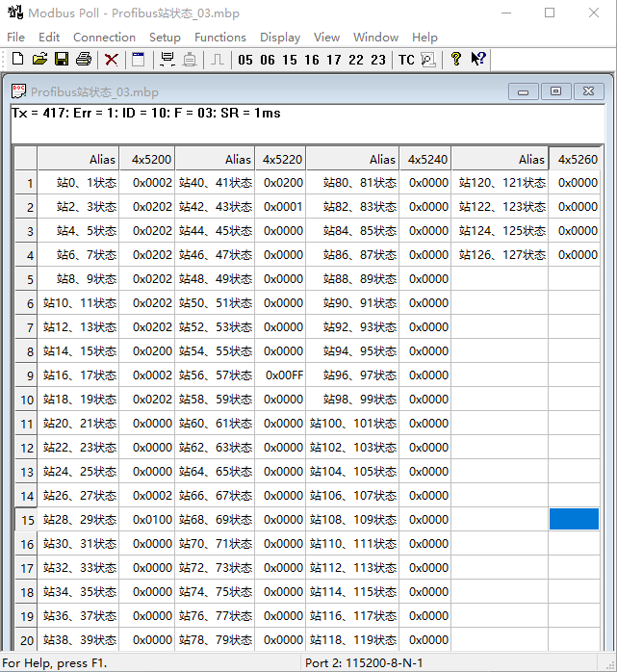
Task: Click the Connect toolbar icon
Action: click(167, 60)
